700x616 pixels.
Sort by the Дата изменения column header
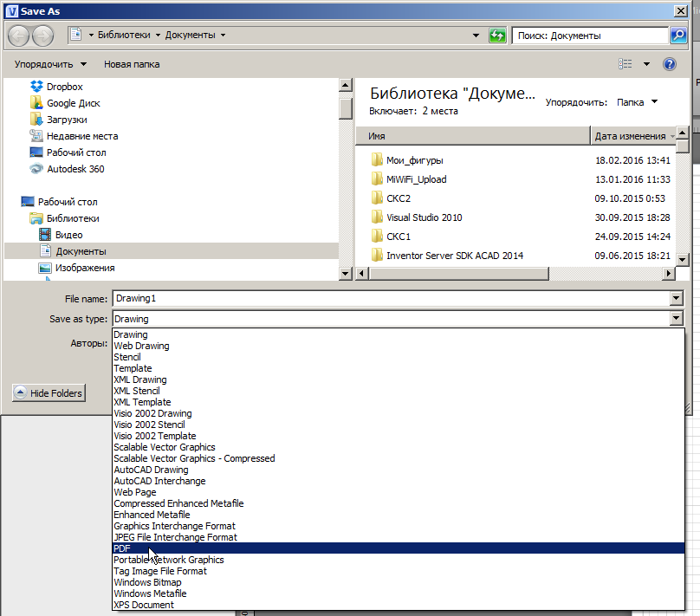(x=633, y=136)
